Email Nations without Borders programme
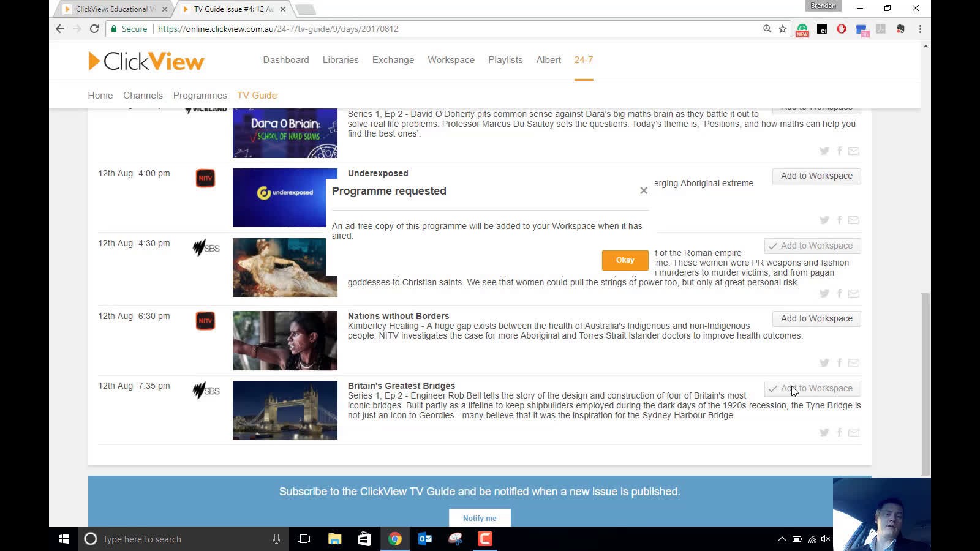 click(x=854, y=362)
